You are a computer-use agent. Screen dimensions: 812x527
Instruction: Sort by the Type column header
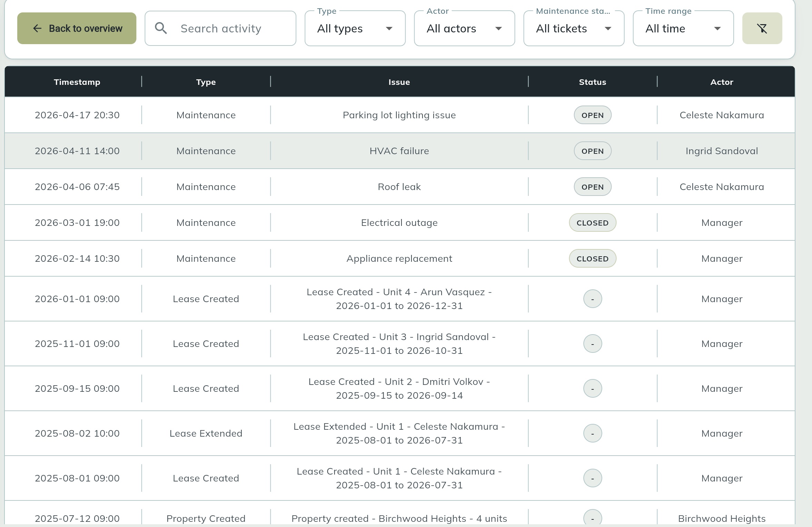(x=206, y=82)
